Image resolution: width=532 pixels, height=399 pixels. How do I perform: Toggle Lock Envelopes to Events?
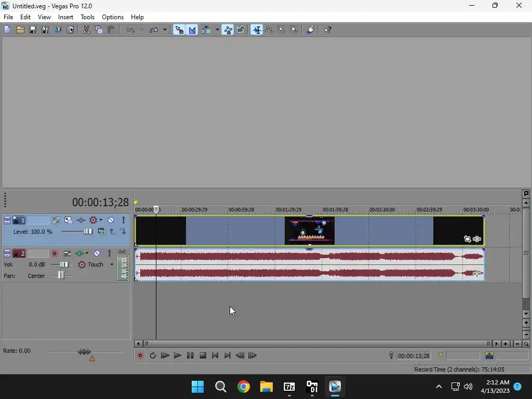pyautogui.click(x=228, y=30)
